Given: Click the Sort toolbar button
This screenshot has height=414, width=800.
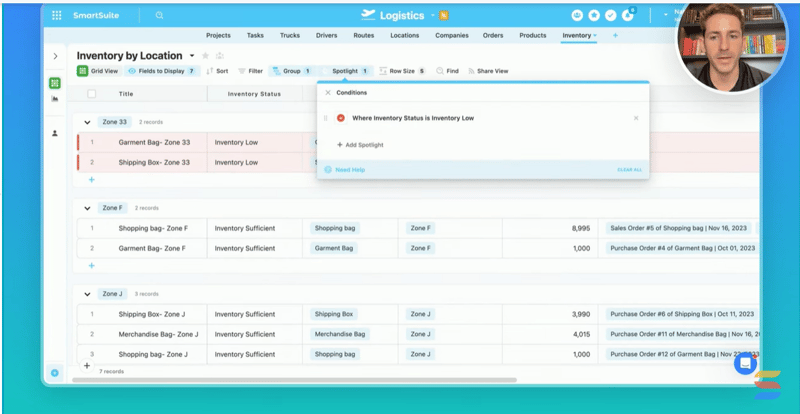Looking at the screenshot, I should click(x=217, y=71).
